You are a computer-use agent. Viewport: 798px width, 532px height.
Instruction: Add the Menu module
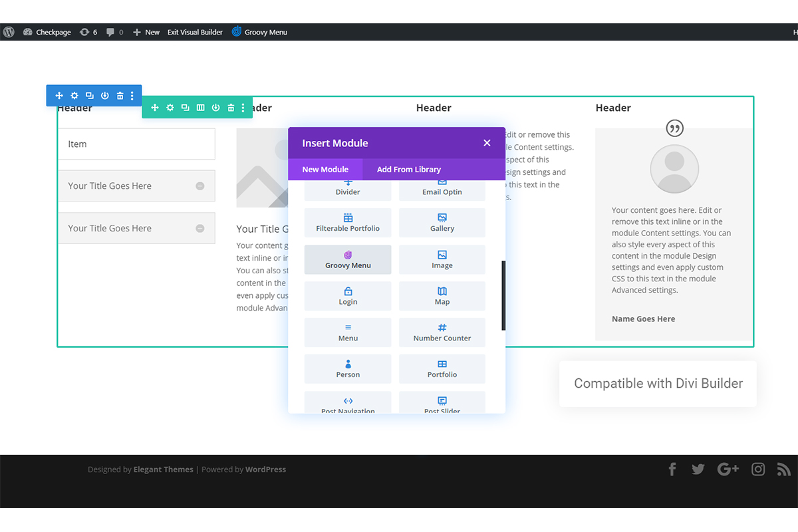(x=348, y=332)
